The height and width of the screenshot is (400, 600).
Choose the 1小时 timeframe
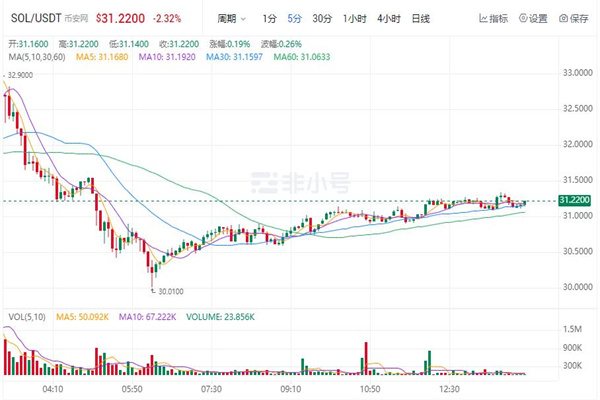point(353,19)
